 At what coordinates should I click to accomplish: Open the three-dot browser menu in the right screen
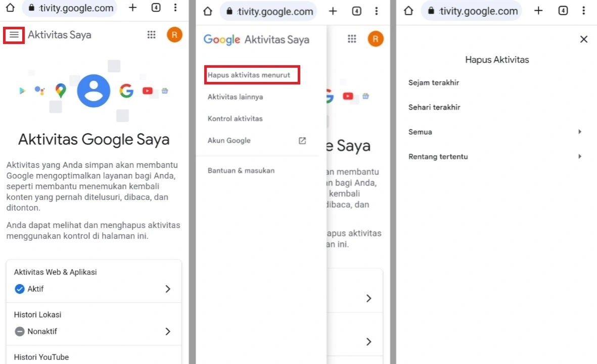point(583,11)
